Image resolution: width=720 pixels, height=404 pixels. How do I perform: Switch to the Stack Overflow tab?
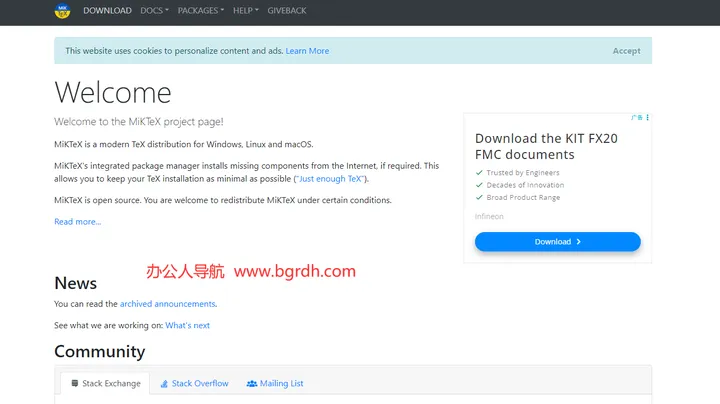pyautogui.click(x=194, y=383)
